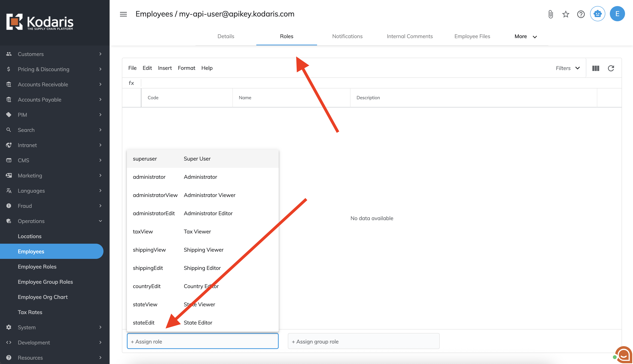Expand the More tabs dropdown

pos(526,36)
